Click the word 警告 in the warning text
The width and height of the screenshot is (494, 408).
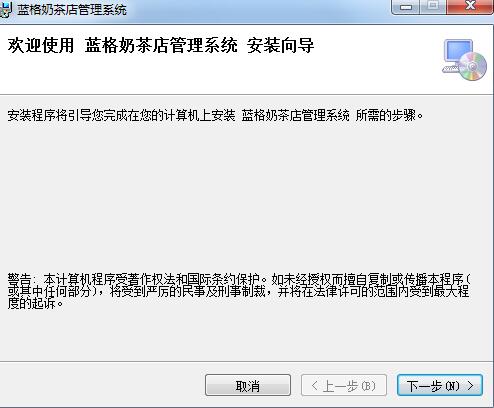pyautogui.click(x=19, y=279)
